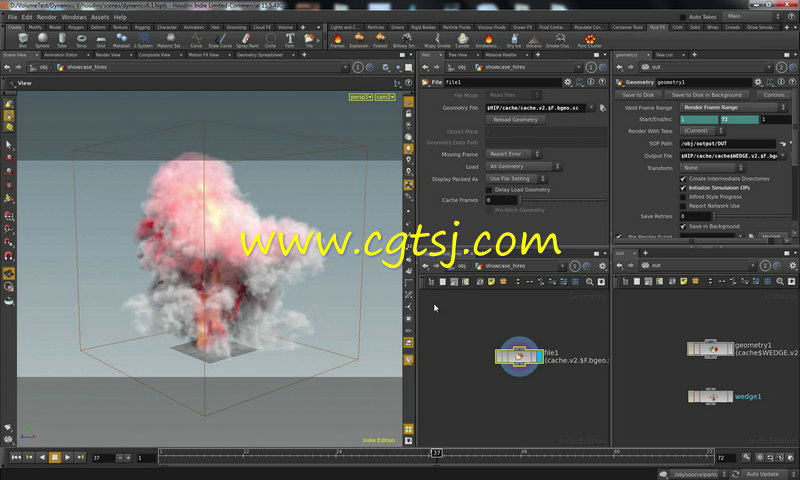Image resolution: width=800 pixels, height=480 pixels.
Task: Click the Smoke Cluster tool
Action: 559,40
